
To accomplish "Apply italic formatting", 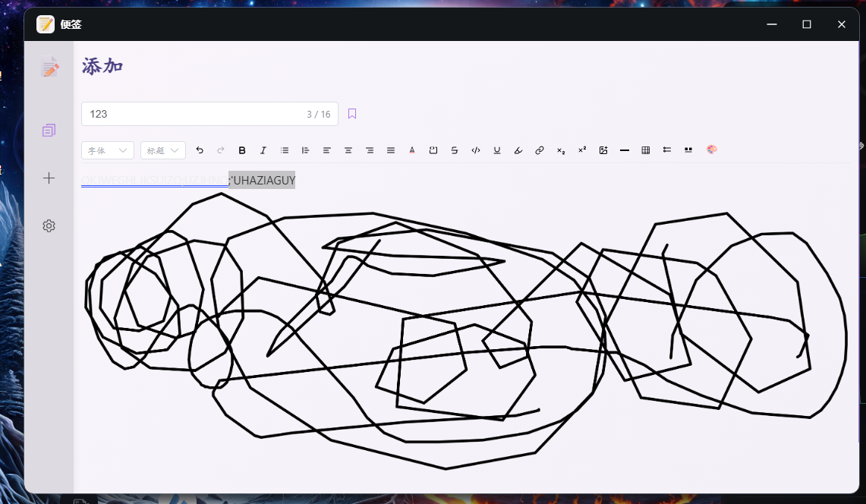I will (x=263, y=150).
